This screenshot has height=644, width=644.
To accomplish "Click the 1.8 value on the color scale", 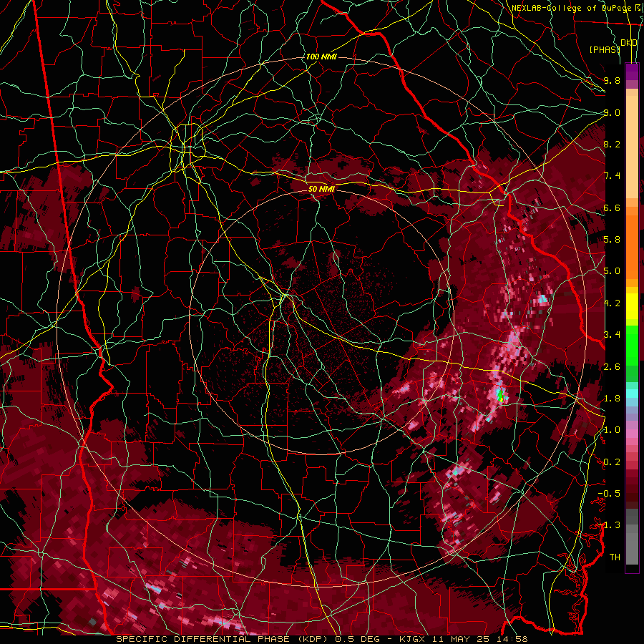I will (612, 399).
